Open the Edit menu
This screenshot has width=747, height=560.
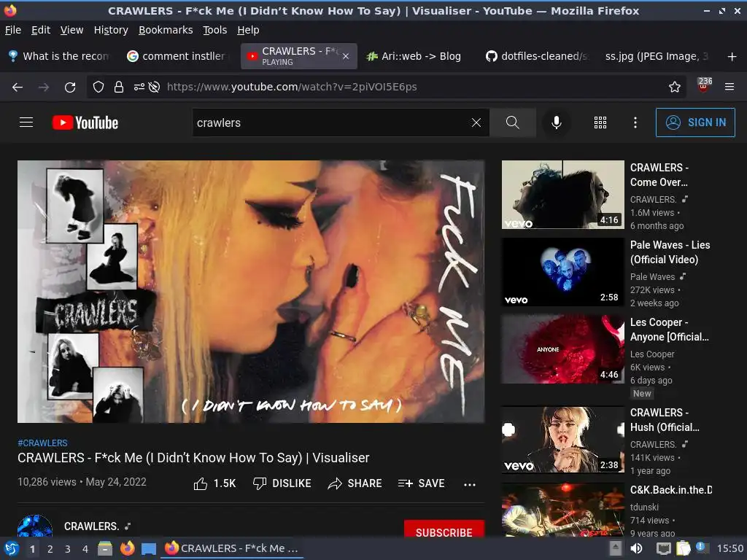click(41, 30)
